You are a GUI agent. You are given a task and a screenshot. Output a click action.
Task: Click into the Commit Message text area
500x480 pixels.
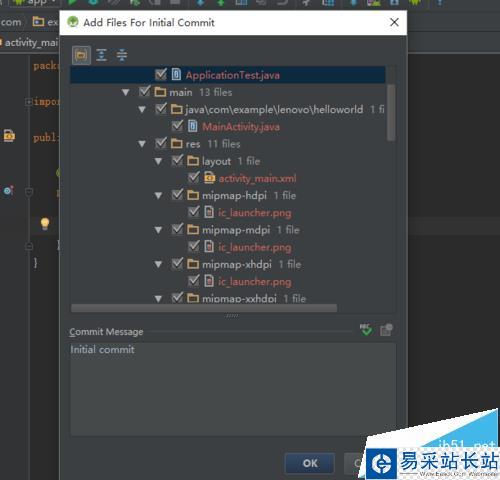pos(233,389)
